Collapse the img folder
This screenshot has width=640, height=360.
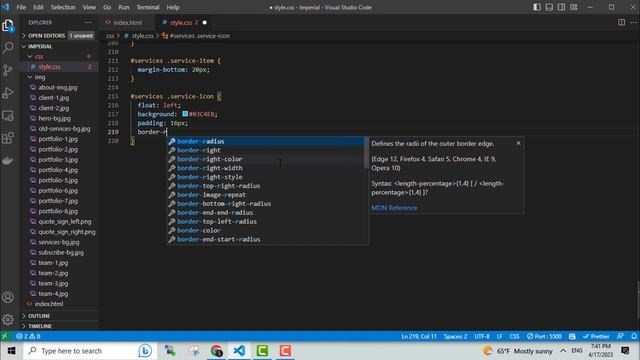tap(58, 77)
